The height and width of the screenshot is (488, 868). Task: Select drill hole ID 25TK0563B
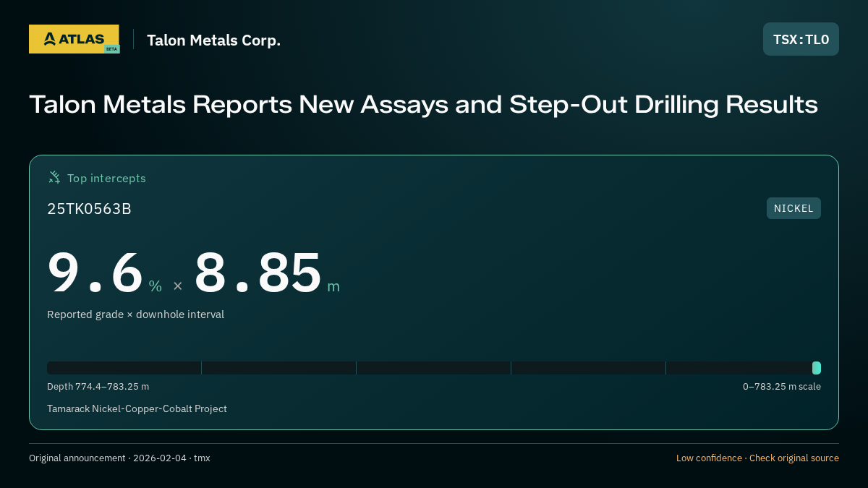coord(89,209)
